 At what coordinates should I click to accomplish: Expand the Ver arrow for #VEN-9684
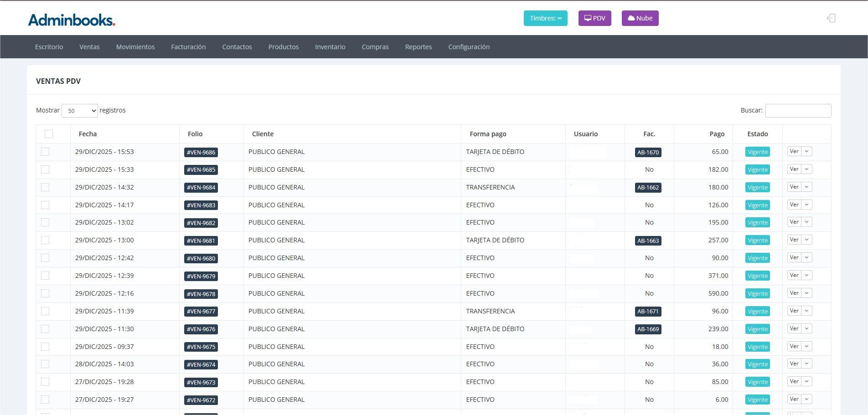point(806,187)
